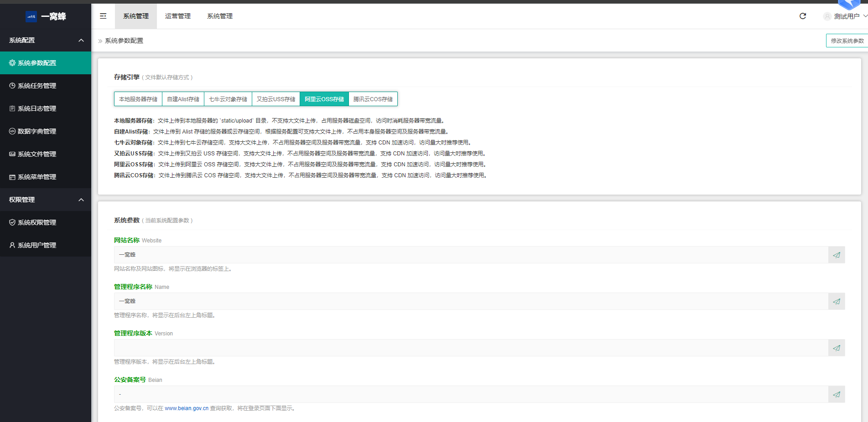This screenshot has width=868, height=422.
Task: Open 系统参数配置 sidebar menu item
Action: point(46,63)
